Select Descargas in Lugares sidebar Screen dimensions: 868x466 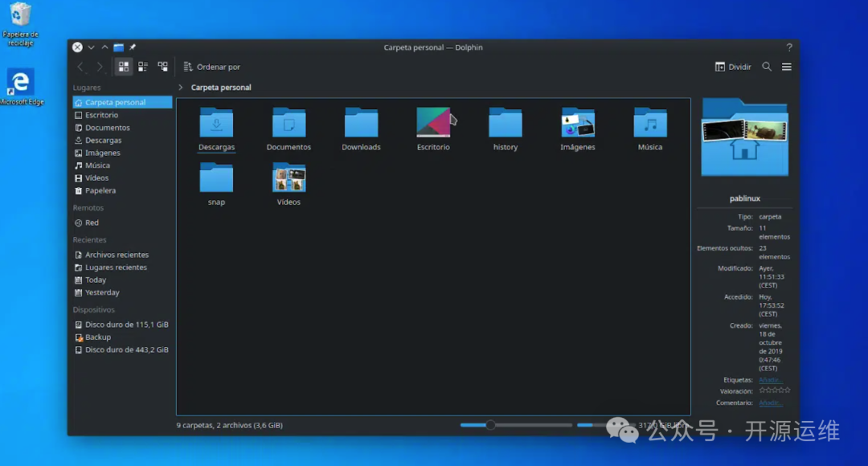[x=103, y=141]
